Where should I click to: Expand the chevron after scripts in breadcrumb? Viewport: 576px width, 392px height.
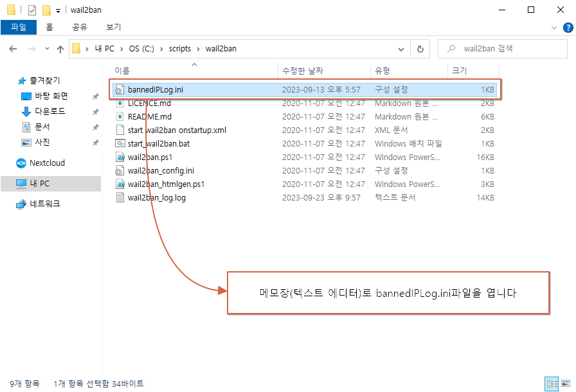(198, 49)
